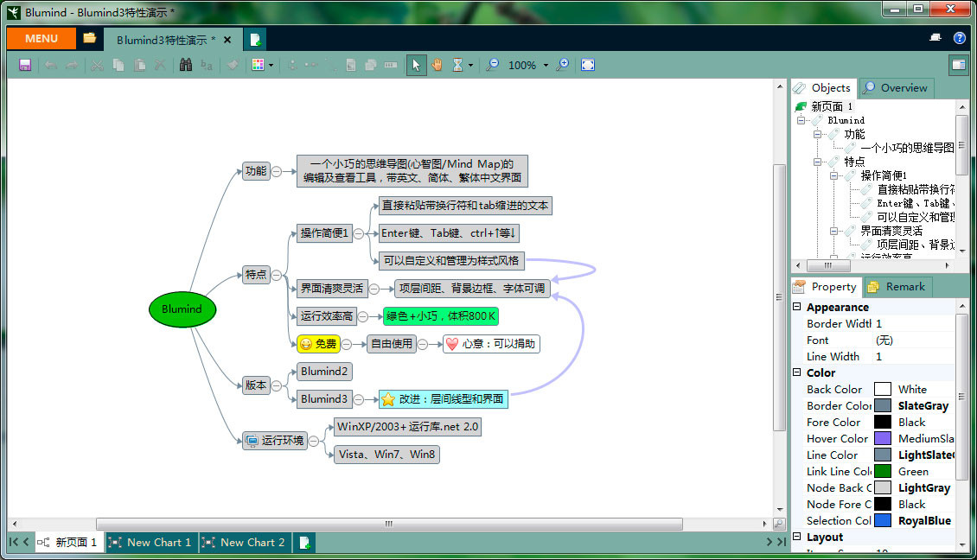
Task: Switch to the Remark tab
Action: 897,287
